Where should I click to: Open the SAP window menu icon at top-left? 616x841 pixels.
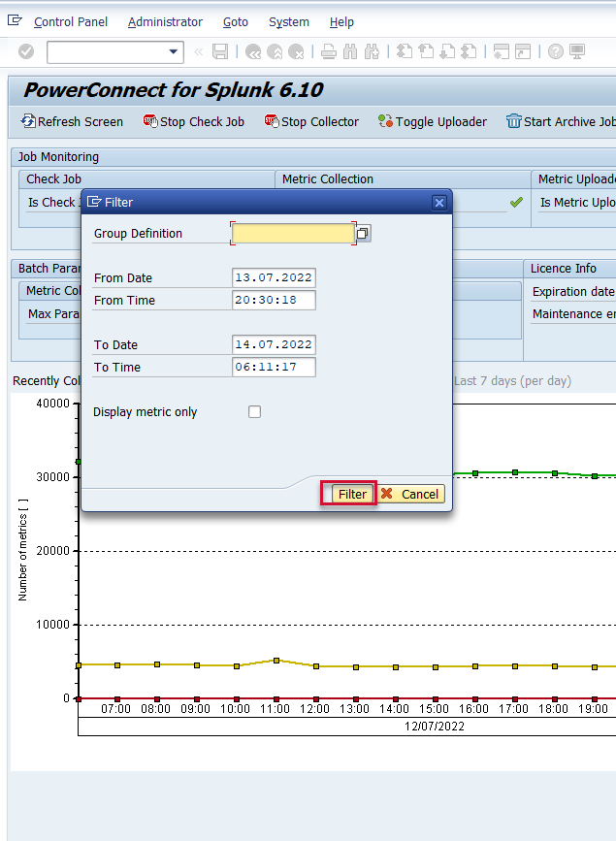[15, 21]
